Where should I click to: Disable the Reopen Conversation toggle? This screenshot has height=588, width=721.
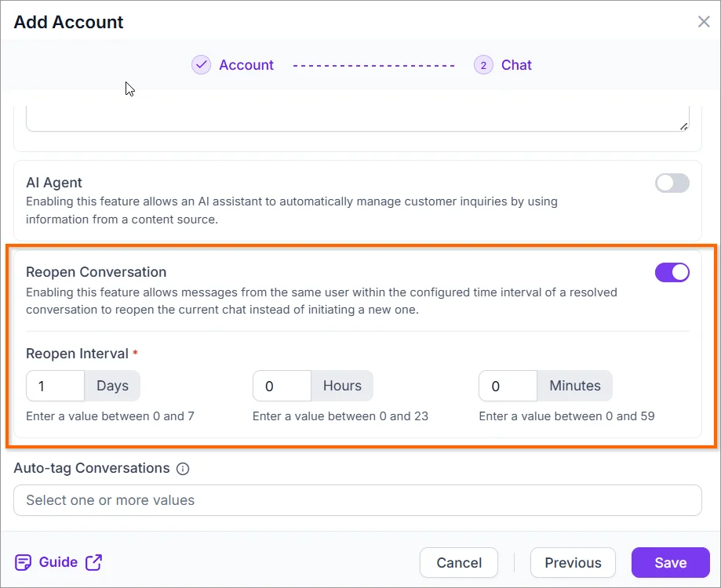point(672,272)
